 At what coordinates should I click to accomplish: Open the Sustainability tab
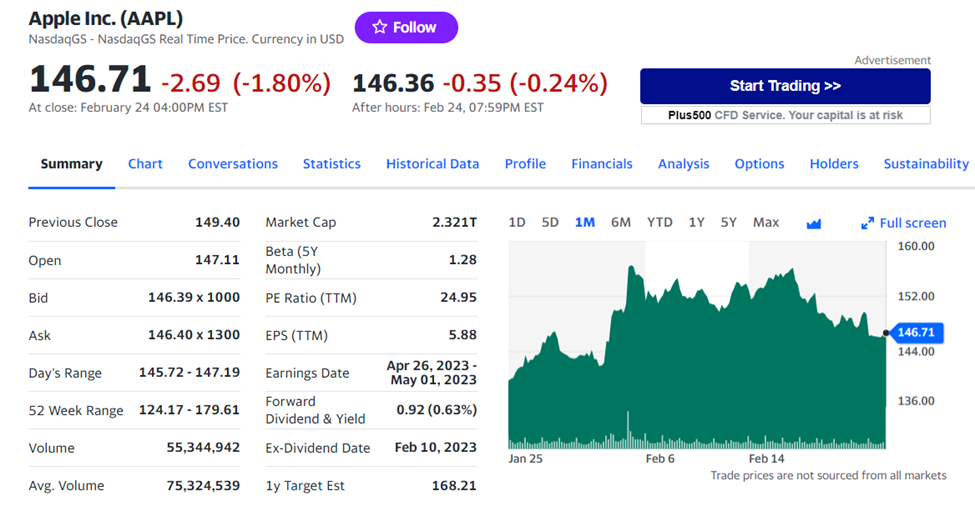[926, 164]
